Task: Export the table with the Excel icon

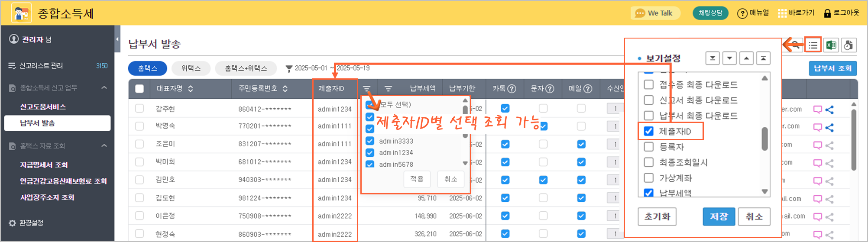Action: (831, 45)
